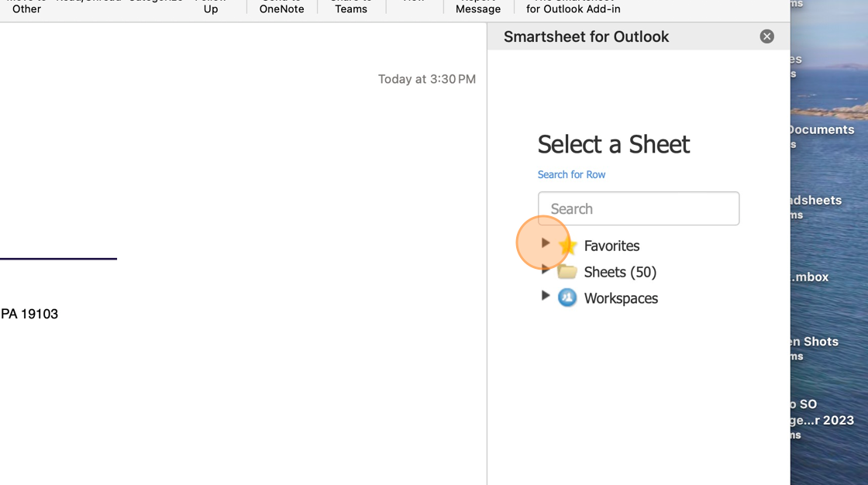Screen dimensions: 868x485
Task: Click Share to Teams toolbar button
Action: [x=351, y=7]
